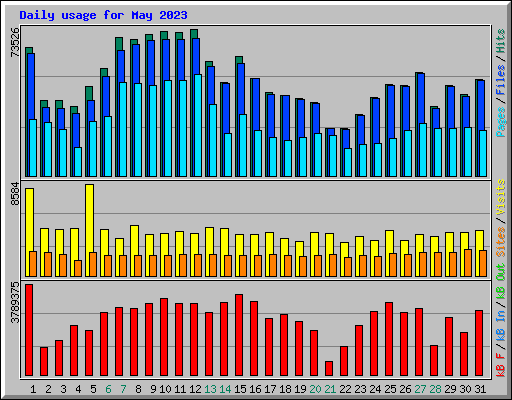The width and height of the screenshot is (512, 400).
Task: Click the green day 27 label
Action: click(x=420, y=389)
